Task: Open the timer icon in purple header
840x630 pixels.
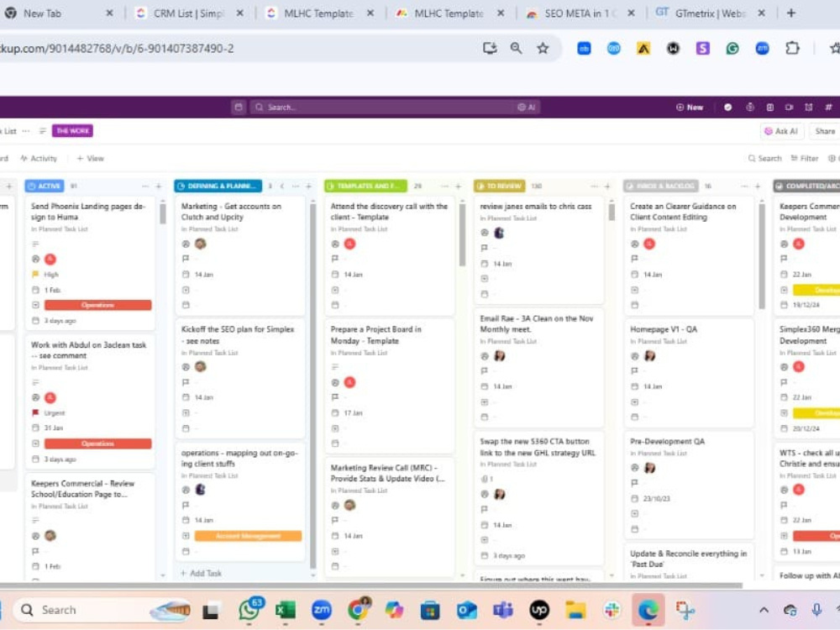Action: (750, 108)
